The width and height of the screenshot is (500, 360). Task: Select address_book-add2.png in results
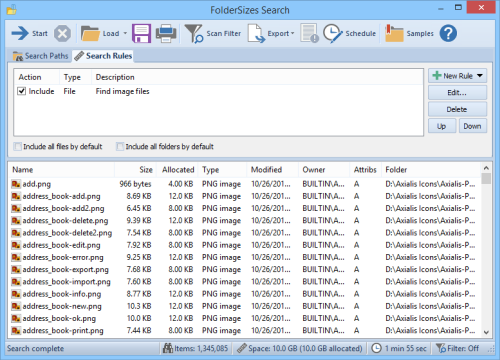[245, 208]
